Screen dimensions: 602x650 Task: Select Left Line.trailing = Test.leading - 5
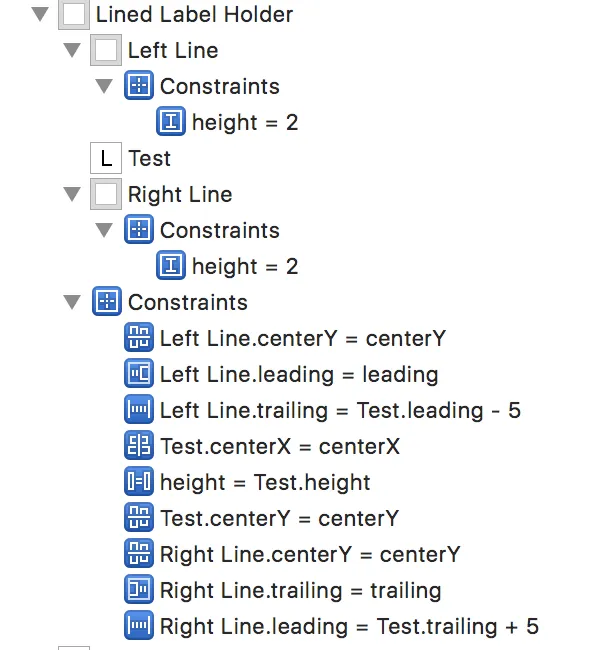point(340,411)
